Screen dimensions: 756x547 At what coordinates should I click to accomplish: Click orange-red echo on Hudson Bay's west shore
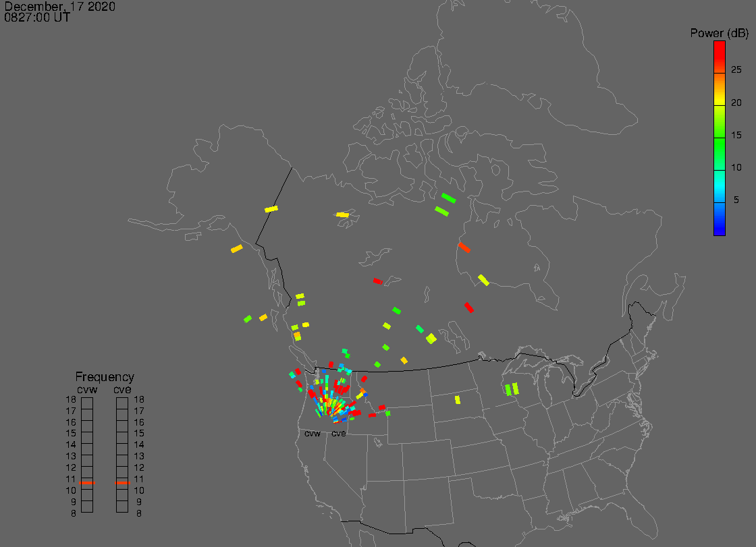tap(464, 248)
